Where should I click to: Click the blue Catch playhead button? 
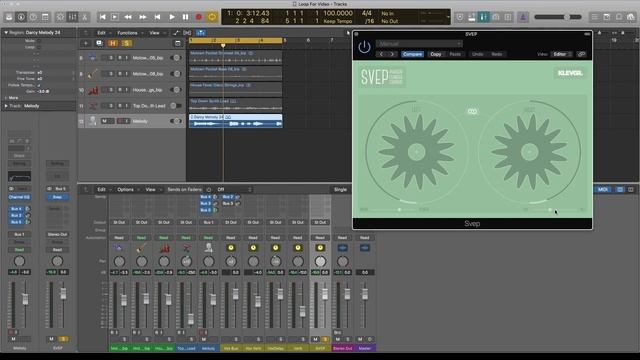point(201,33)
